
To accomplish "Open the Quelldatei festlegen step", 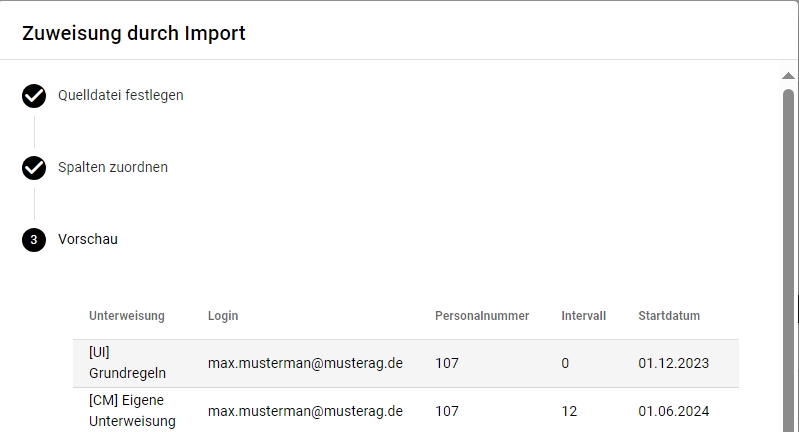I will pos(120,96).
